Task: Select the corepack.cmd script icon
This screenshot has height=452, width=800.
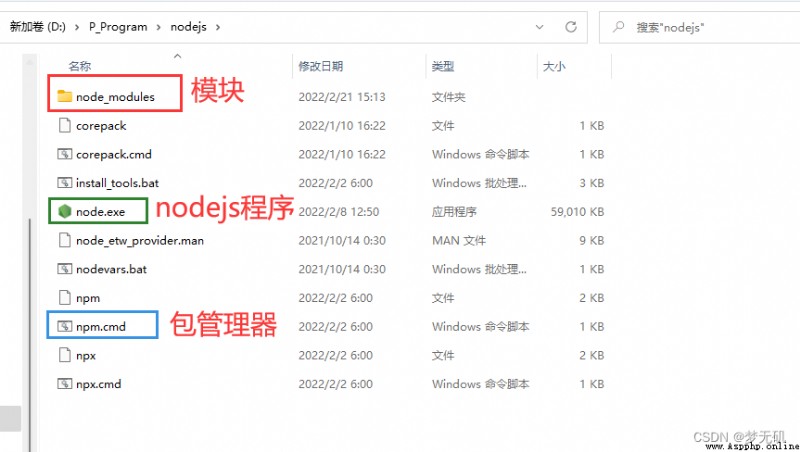Action: (x=64, y=154)
